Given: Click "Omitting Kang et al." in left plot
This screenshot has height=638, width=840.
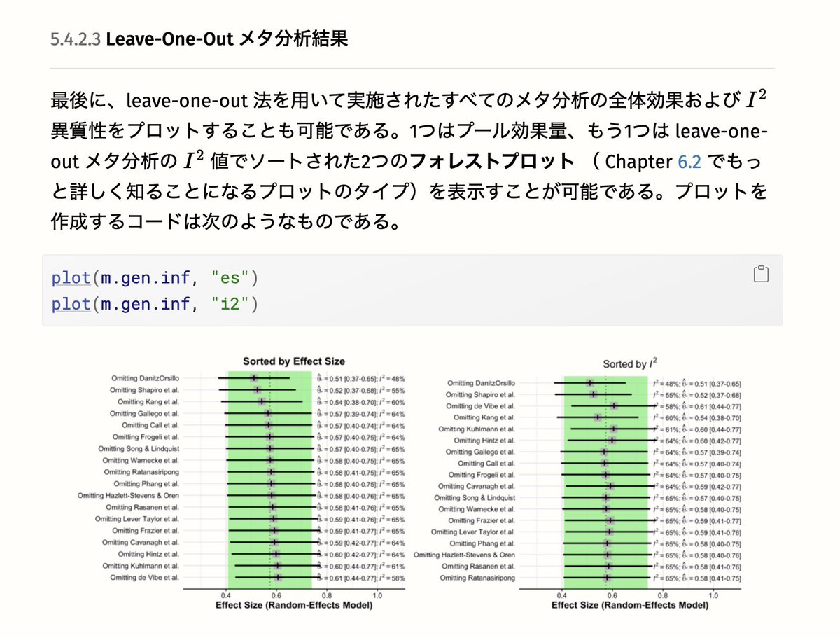Looking at the screenshot, I should pyautogui.click(x=148, y=402).
